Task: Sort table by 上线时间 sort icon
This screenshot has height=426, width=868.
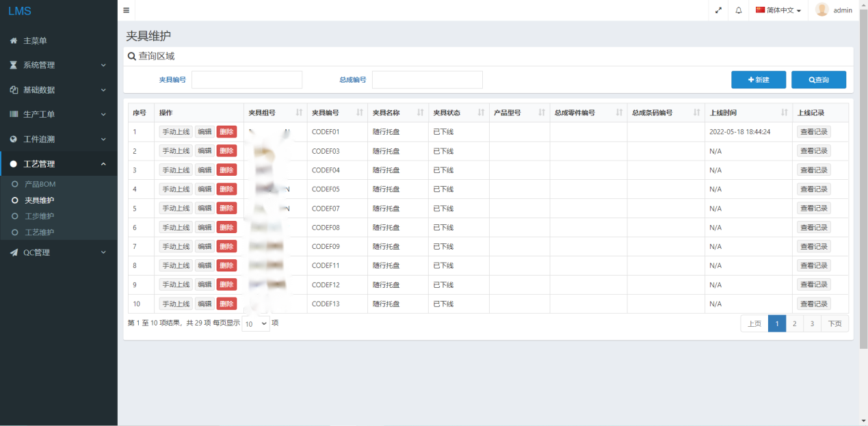Action: click(784, 113)
